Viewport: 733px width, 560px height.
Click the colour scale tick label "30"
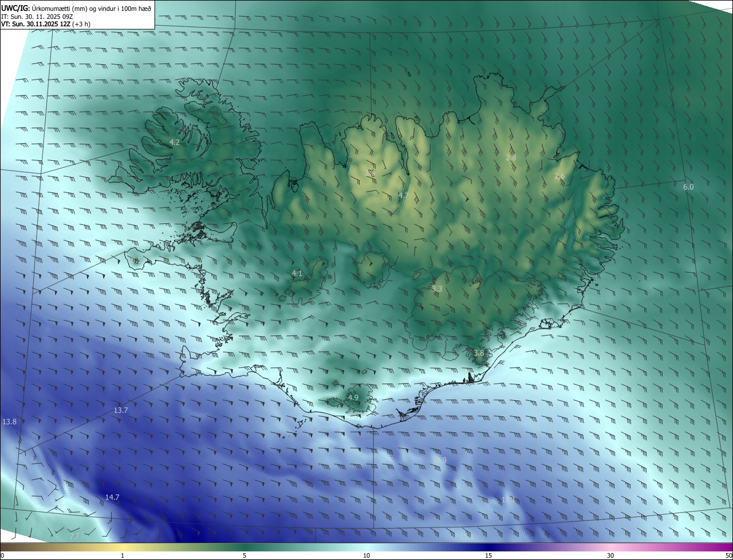pyautogui.click(x=610, y=555)
